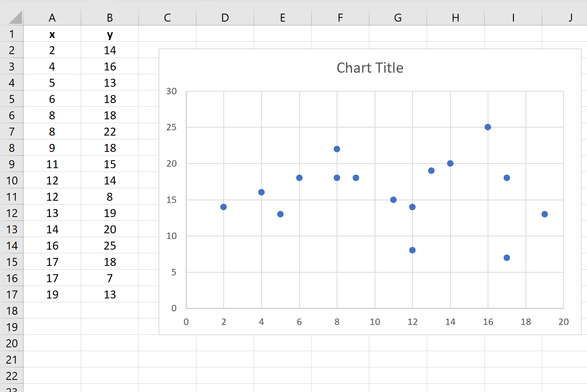Select the column A header

(52, 17)
